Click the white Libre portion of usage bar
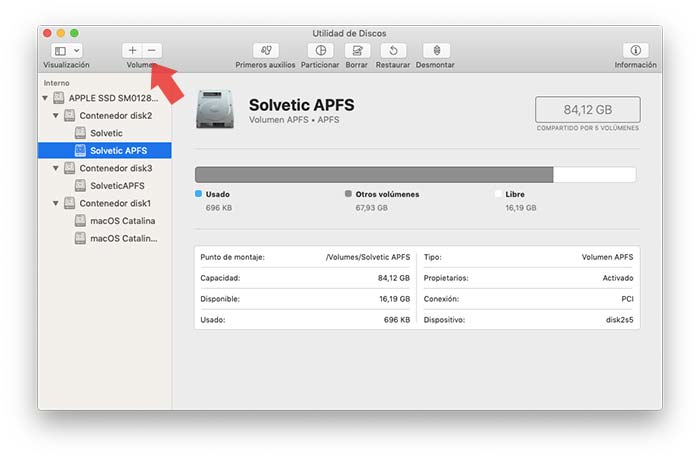The height and width of the screenshot is (460, 700). tap(595, 175)
